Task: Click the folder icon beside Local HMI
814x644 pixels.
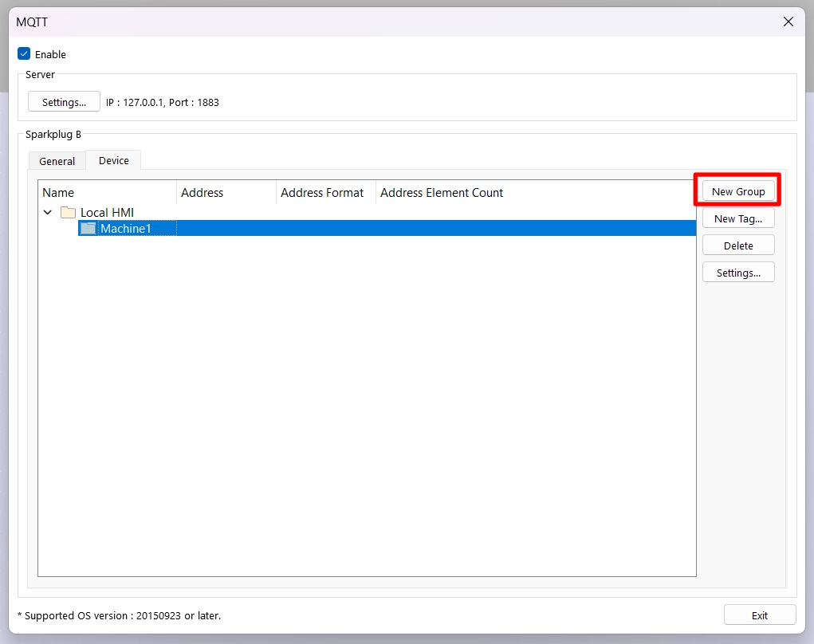Action: 68,212
